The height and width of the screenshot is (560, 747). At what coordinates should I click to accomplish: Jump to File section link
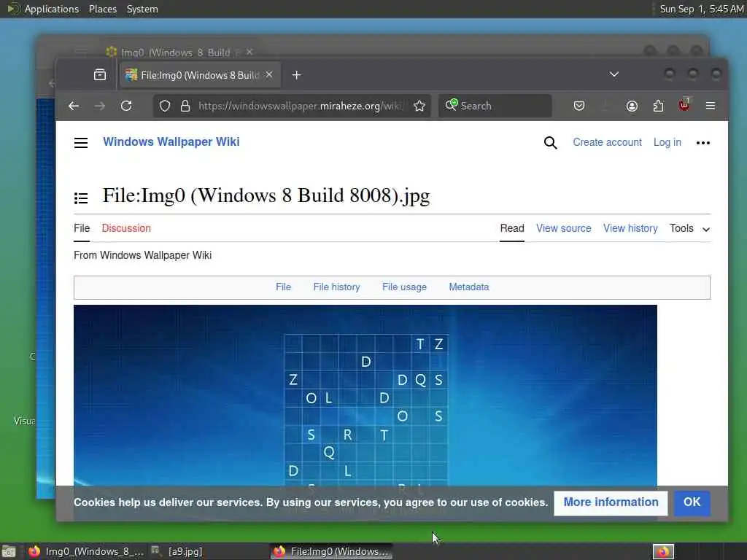click(283, 287)
